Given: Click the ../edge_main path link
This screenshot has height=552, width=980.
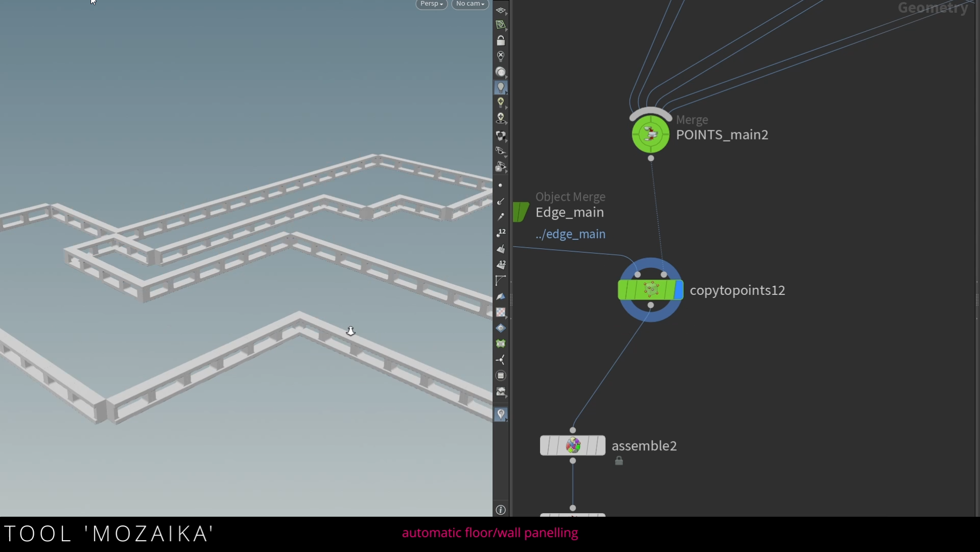Looking at the screenshot, I should coord(570,234).
